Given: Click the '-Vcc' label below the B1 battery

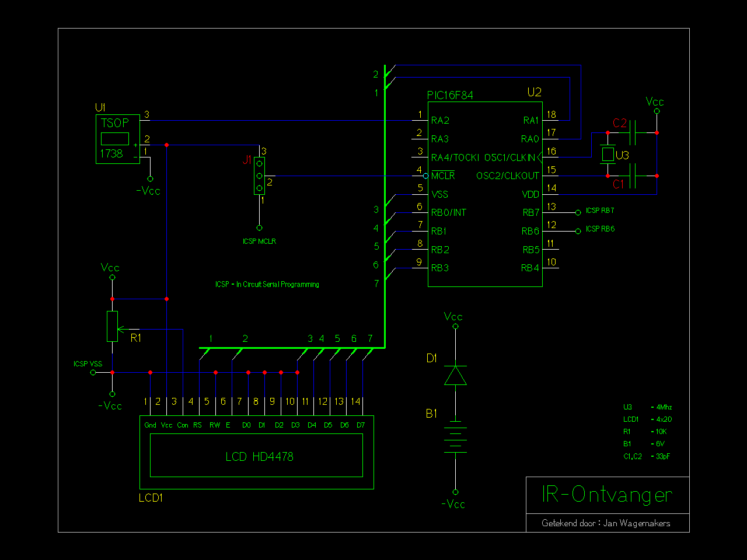Looking at the screenshot, I should [453, 505].
